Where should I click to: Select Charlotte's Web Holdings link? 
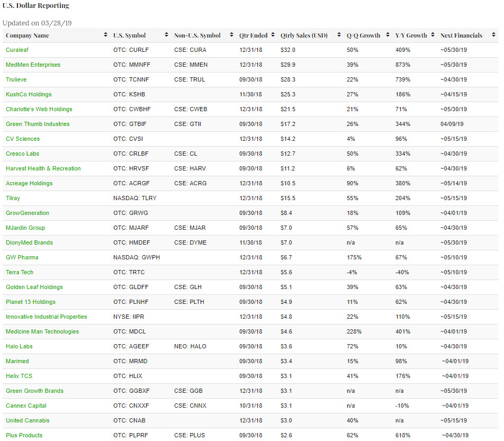[x=39, y=109]
